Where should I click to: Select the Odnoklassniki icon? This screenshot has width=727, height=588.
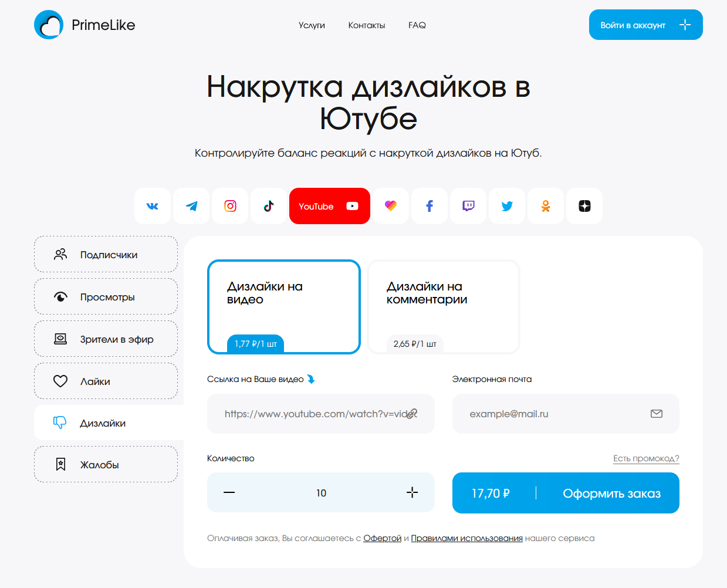click(x=546, y=206)
